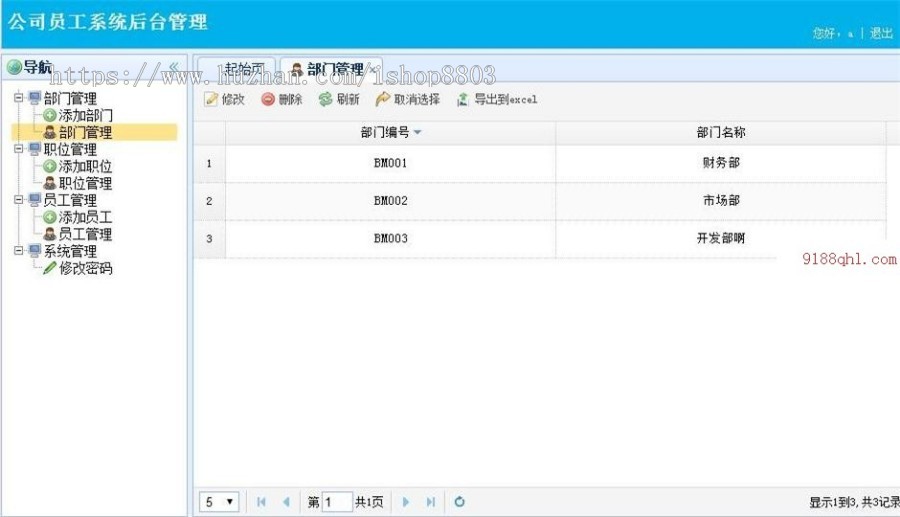Image resolution: width=900 pixels, height=517 pixels.
Task: Open 职位管理 leaf with person icon
Action: click(85, 183)
